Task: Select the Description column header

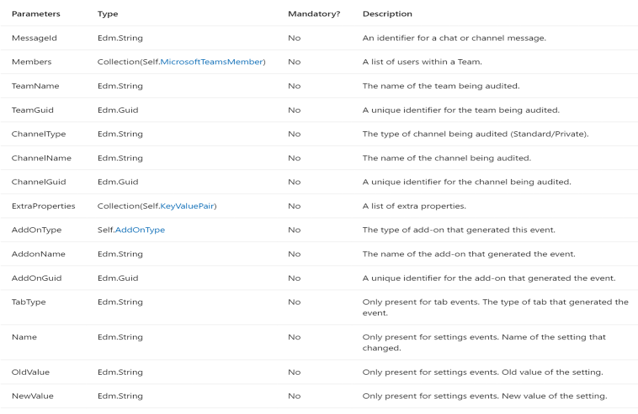Action: point(387,14)
